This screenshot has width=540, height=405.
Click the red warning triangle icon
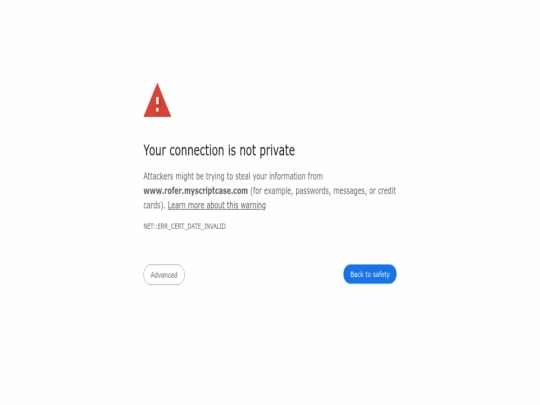click(x=157, y=100)
